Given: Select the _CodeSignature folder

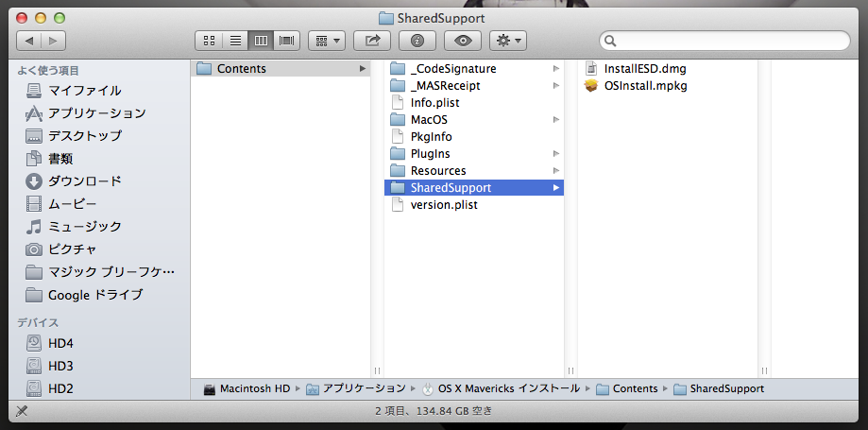Looking at the screenshot, I should [x=474, y=69].
